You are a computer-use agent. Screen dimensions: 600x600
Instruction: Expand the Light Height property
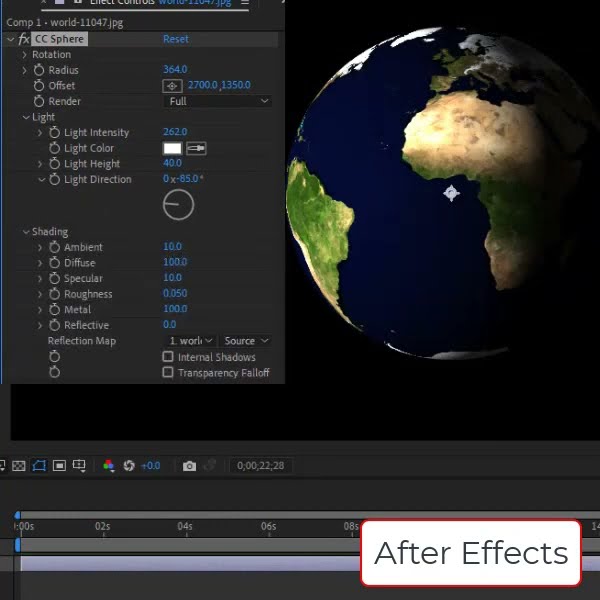40,164
